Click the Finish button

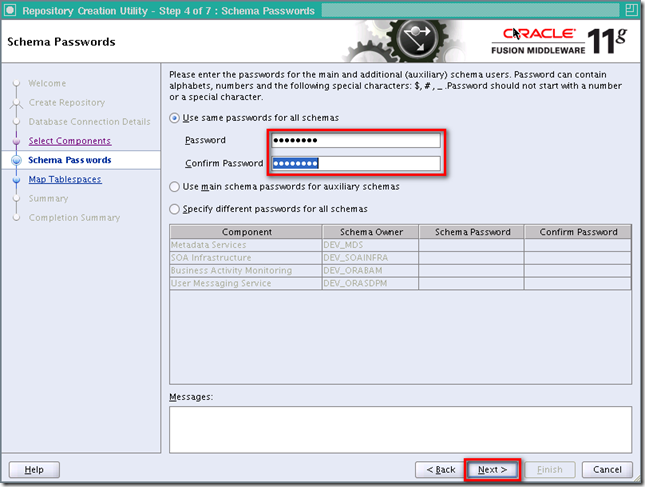point(550,469)
